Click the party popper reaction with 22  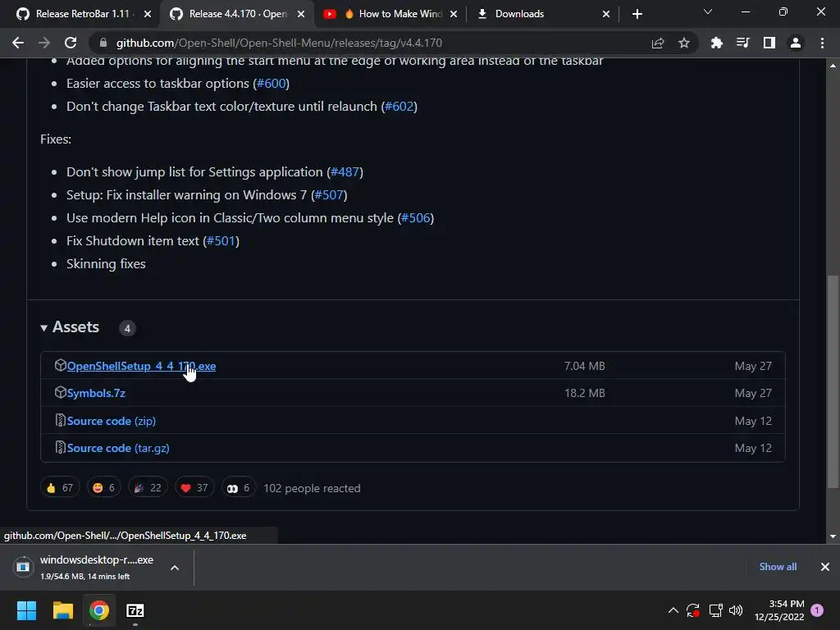[148, 487]
